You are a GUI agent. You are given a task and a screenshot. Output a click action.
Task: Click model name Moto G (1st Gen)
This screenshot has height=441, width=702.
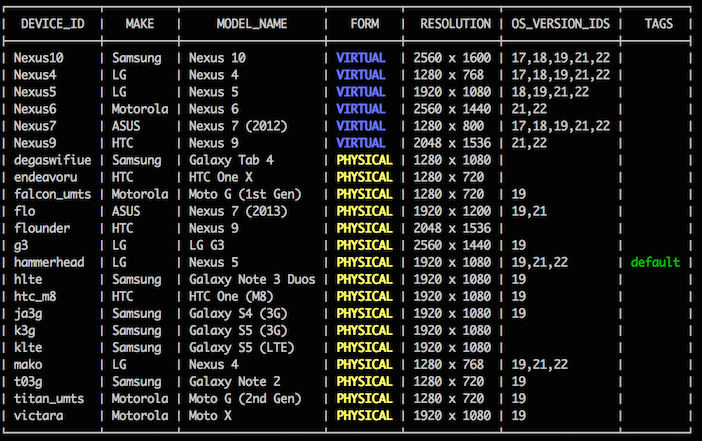coord(245,194)
